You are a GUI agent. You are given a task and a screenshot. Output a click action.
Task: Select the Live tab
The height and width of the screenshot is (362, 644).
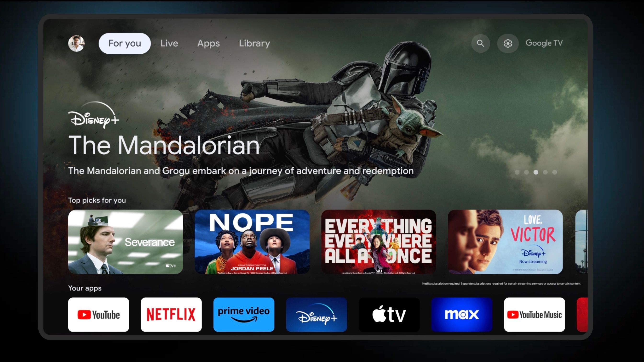click(169, 43)
